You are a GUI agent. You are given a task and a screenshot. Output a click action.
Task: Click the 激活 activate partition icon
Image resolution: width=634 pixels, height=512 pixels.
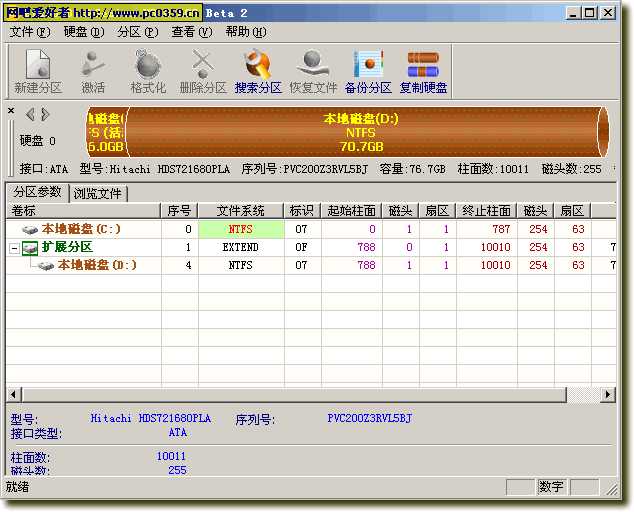pos(93,63)
